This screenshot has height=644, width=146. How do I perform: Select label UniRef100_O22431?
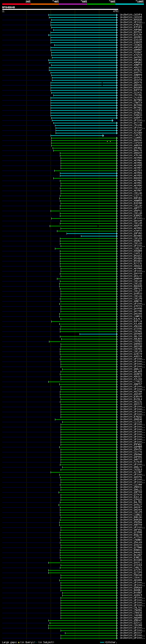tap(131, 93)
